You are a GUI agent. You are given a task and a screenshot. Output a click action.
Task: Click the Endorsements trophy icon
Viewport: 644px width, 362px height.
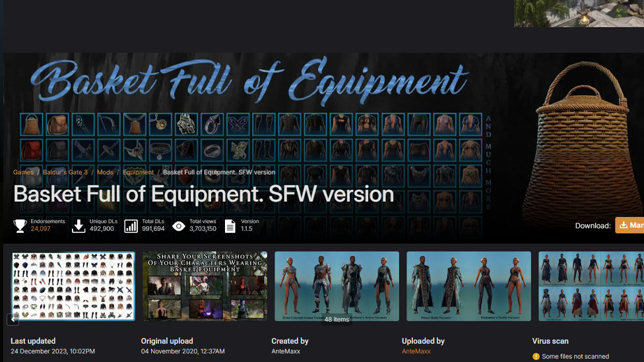tap(20, 226)
